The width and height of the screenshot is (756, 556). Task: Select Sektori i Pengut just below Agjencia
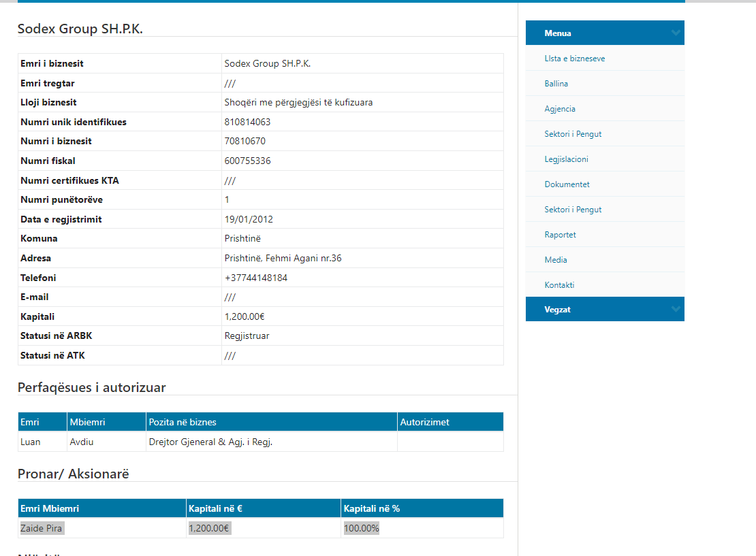(x=573, y=134)
